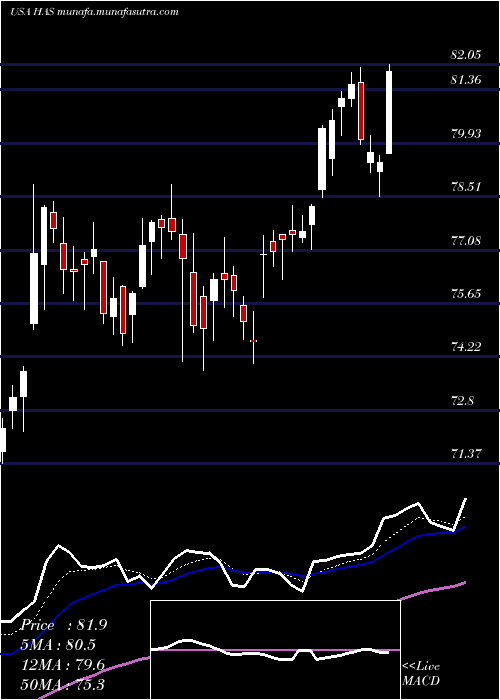Click the 'Price : 81.9' readout

coord(64,625)
